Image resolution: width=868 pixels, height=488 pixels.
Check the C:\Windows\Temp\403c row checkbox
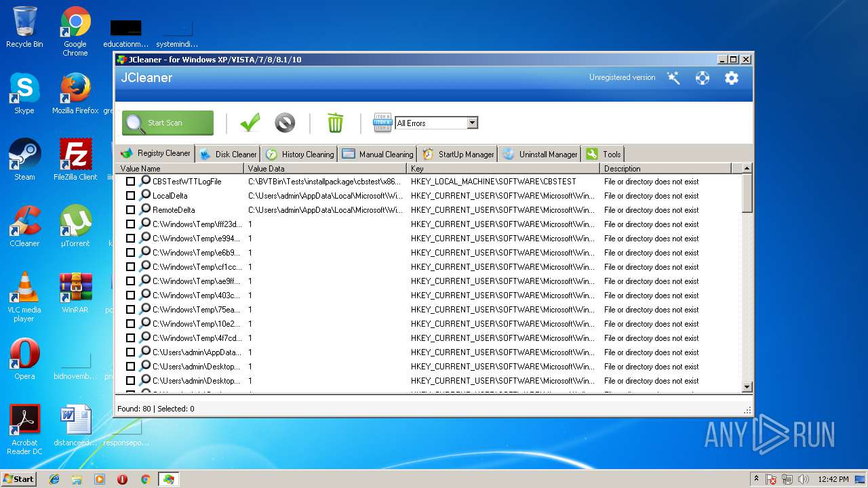coord(130,296)
